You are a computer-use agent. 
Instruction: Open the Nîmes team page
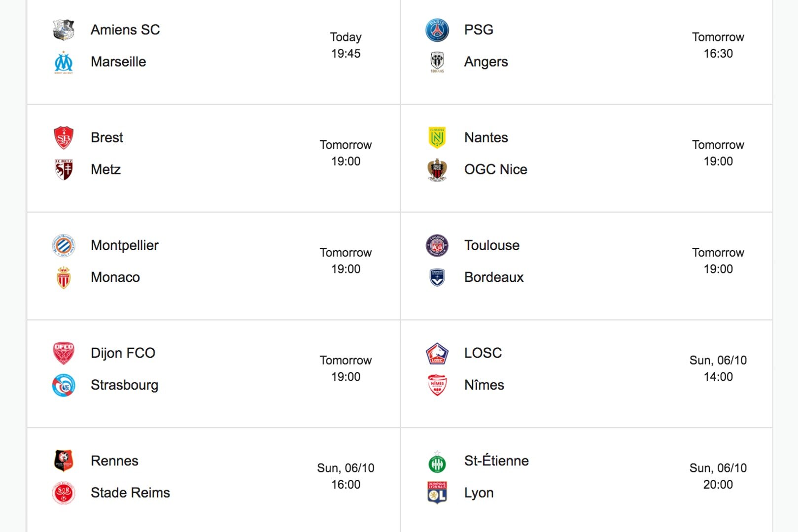(484, 385)
